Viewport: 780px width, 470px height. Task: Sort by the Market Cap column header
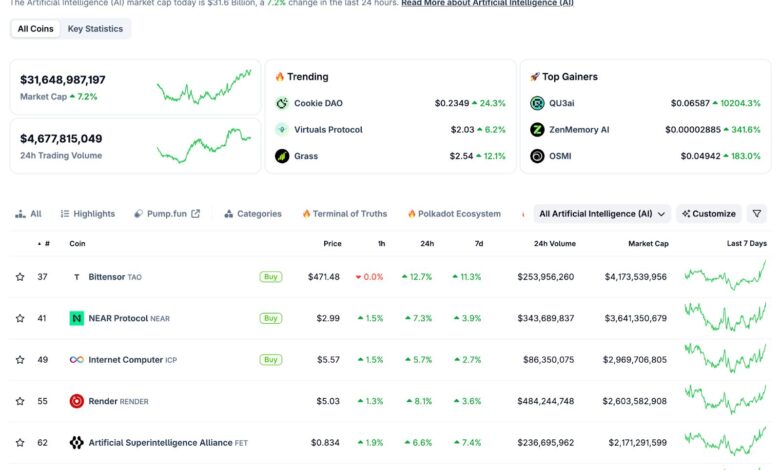click(648, 244)
